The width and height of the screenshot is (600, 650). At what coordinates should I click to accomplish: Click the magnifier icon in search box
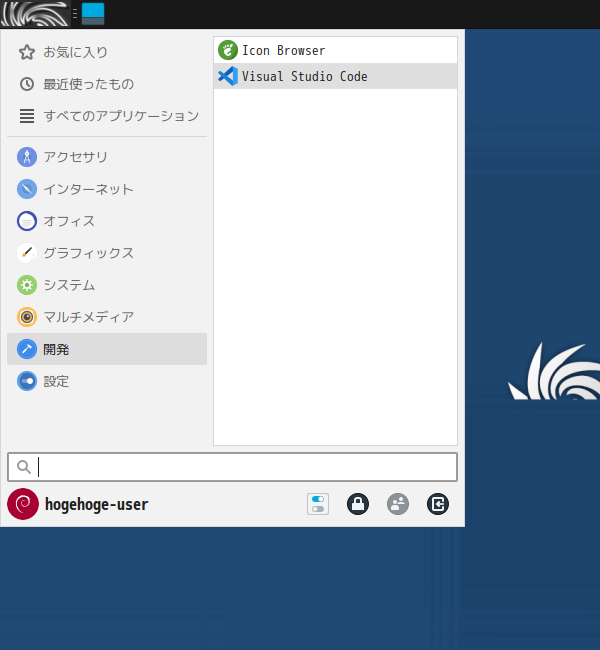point(24,467)
